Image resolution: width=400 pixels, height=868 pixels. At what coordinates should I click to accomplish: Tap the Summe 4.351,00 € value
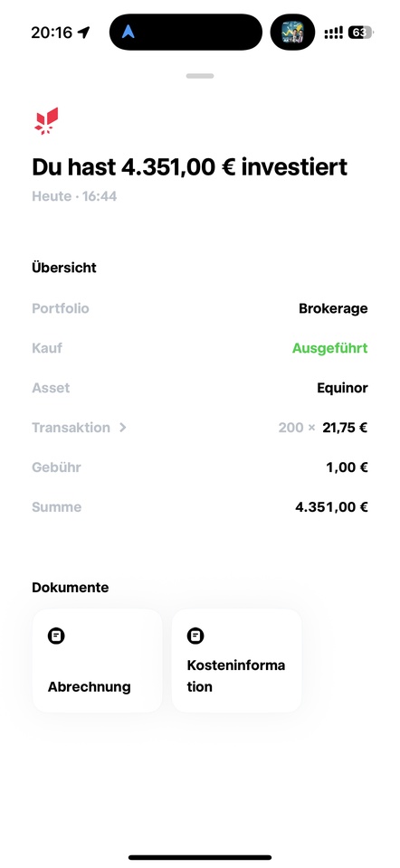tap(332, 507)
